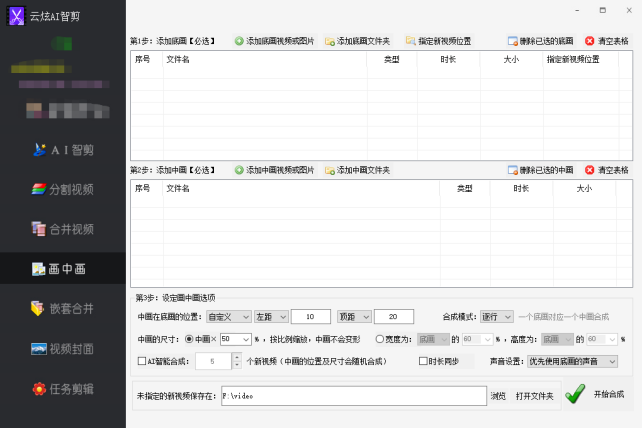The width and height of the screenshot is (642, 428).
Task: Click the 大小 column header in 中画 table
Action: (584, 188)
